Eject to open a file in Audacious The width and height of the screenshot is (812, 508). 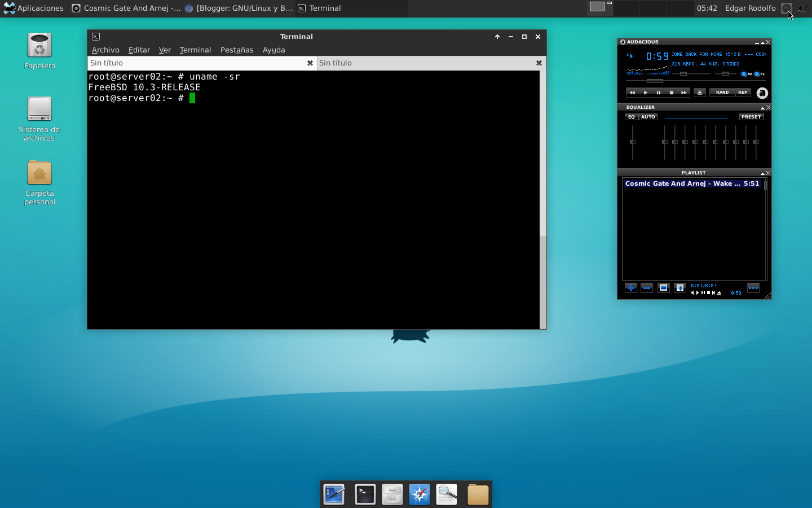[x=700, y=93]
